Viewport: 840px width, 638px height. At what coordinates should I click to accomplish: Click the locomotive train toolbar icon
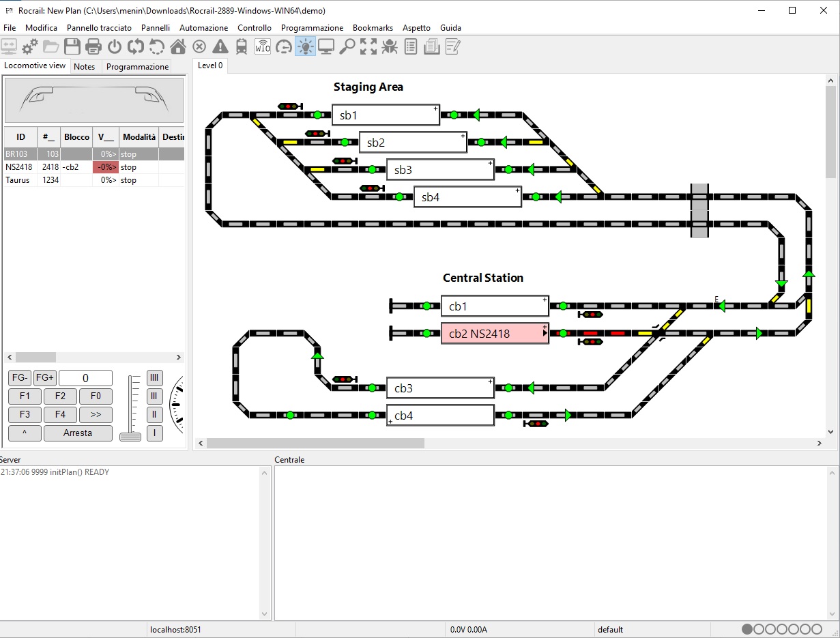point(242,46)
